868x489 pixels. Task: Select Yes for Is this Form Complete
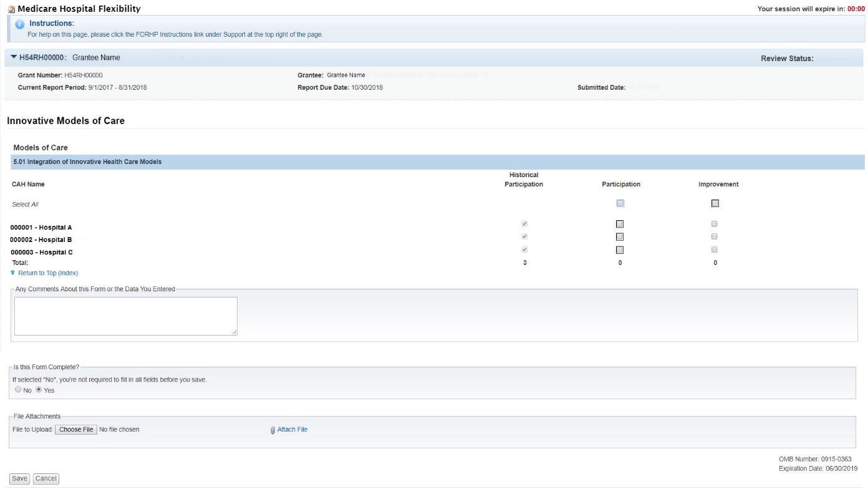point(39,390)
